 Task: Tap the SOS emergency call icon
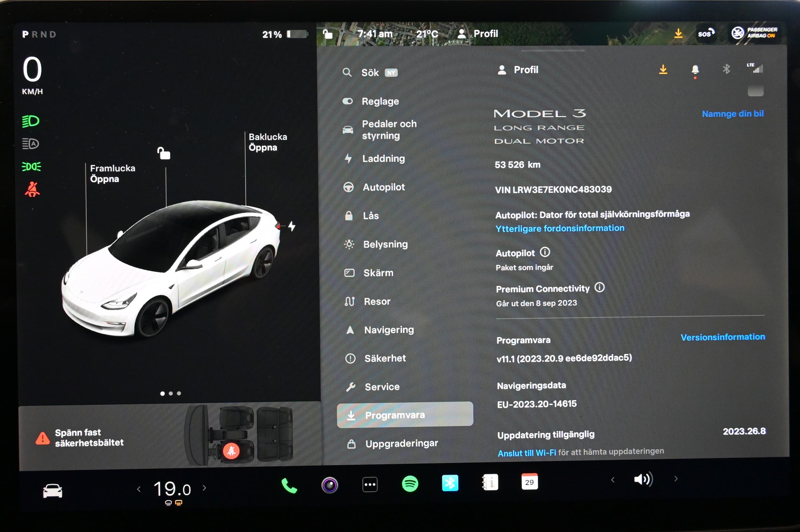706,33
